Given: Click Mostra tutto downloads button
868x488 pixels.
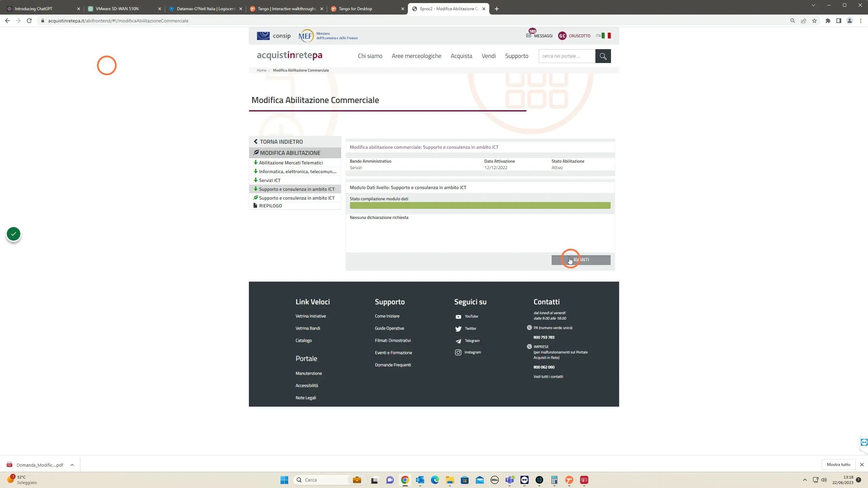Looking at the screenshot, I should [x=839, y=465].
